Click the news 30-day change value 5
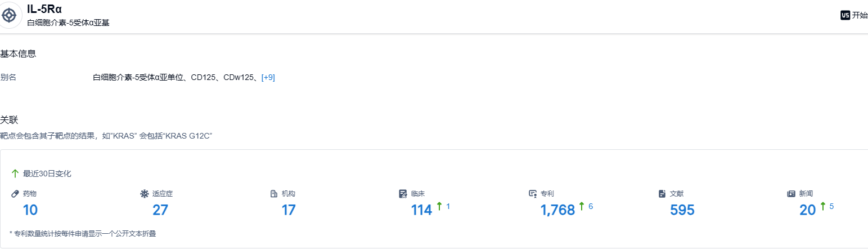This screenshot has height=249, width=868. pyautogui.click(x=831, y=207)
